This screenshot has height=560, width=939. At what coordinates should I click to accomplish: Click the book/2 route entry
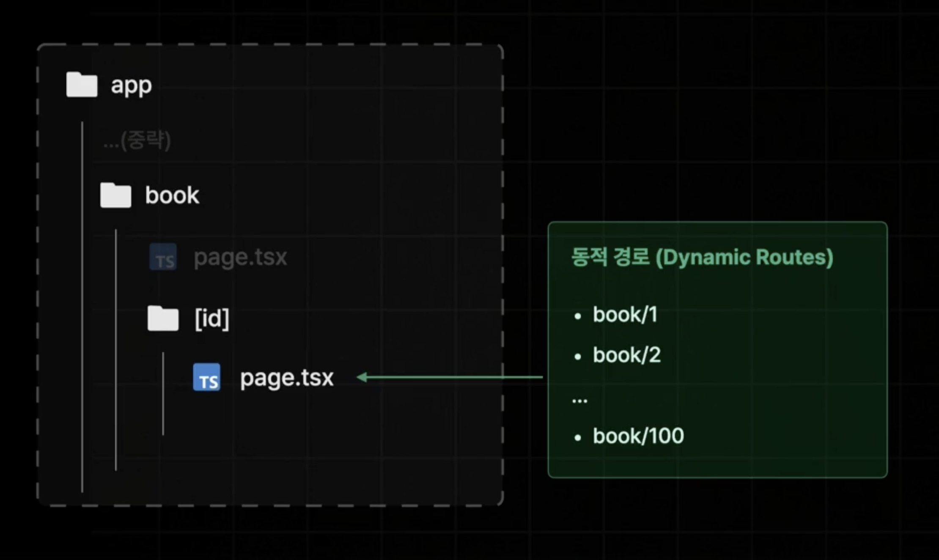tap(626, 355)
